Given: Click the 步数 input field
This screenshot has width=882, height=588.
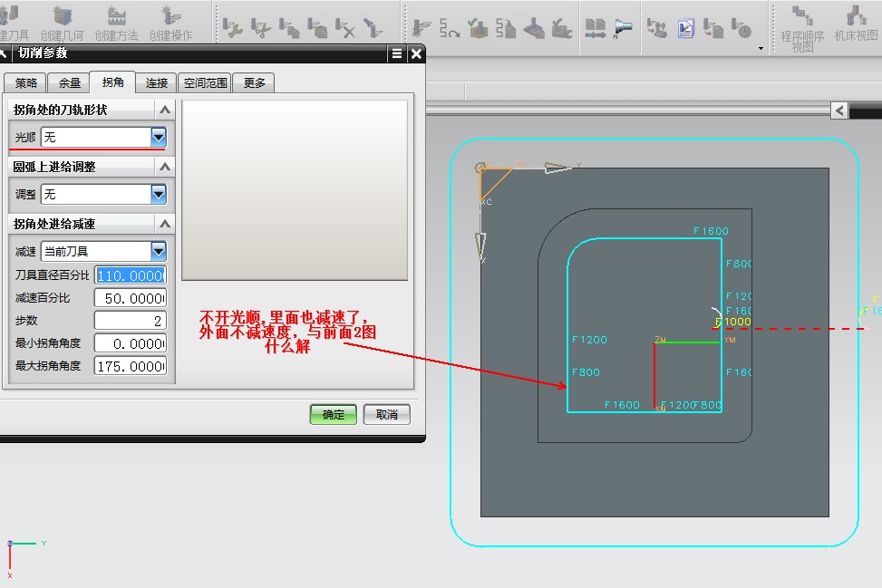Looking at the screenshot, I should coord(131,321).
